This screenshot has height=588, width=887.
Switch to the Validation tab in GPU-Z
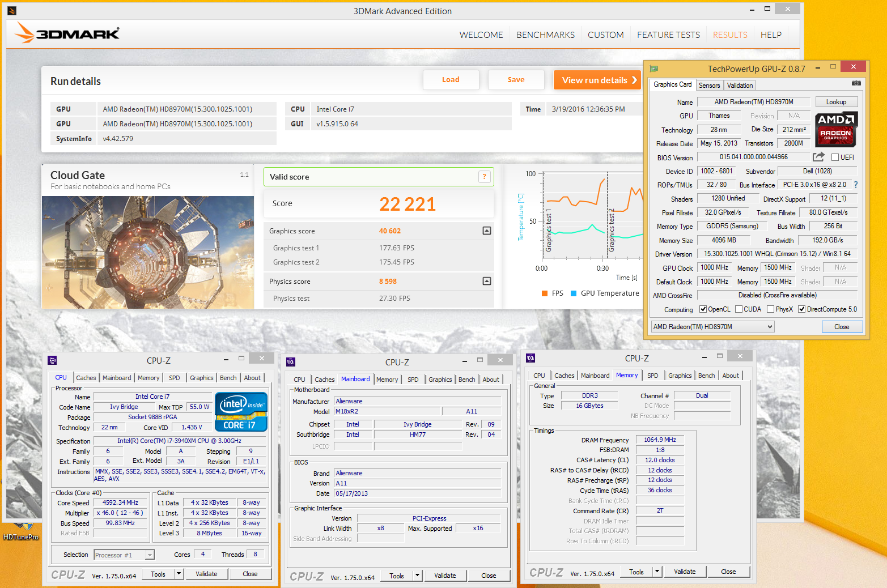(740, 86)
